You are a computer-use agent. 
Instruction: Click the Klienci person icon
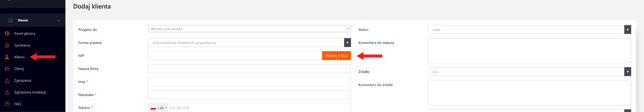(x=7, y=57)
